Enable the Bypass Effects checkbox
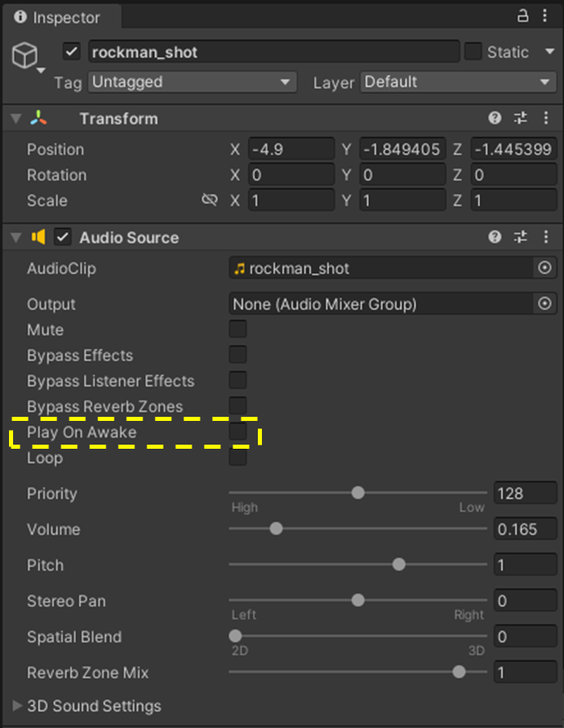The width and height of the screenshot is (564, 728). (x=237, y=355)
